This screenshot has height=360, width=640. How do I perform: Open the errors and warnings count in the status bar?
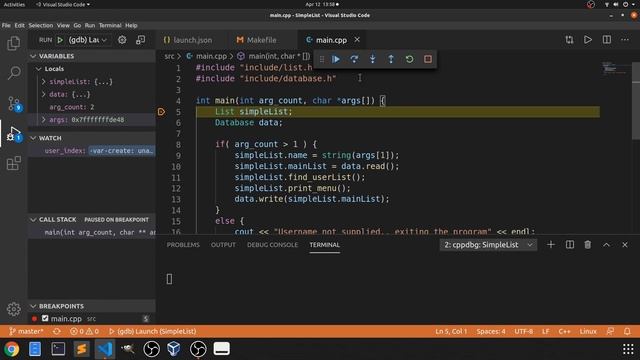click(84, 331)
